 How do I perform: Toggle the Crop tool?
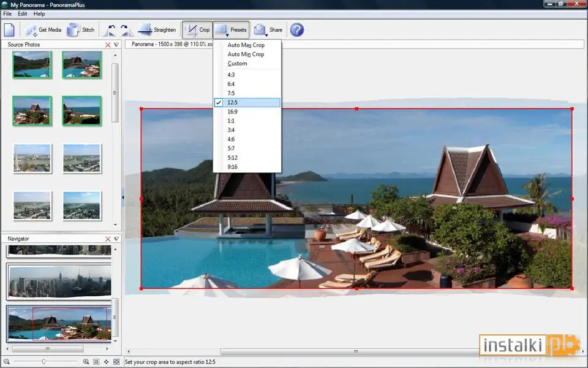coord(198,30)
